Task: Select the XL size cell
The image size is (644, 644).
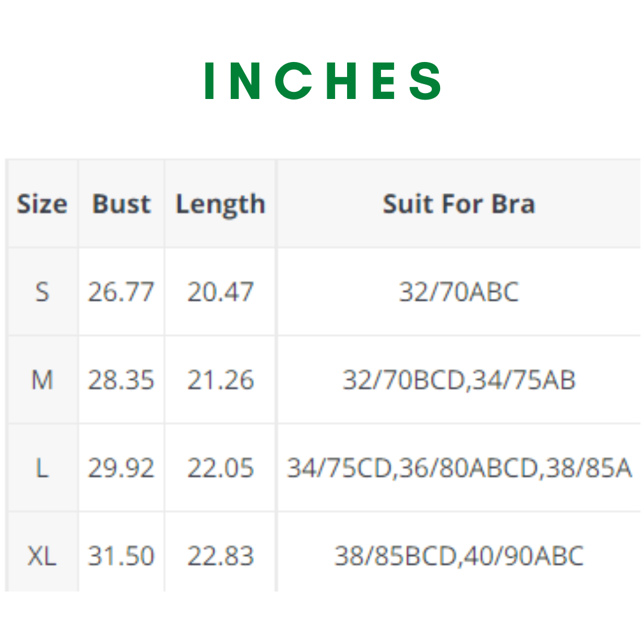Action: (x=42, y=556)
